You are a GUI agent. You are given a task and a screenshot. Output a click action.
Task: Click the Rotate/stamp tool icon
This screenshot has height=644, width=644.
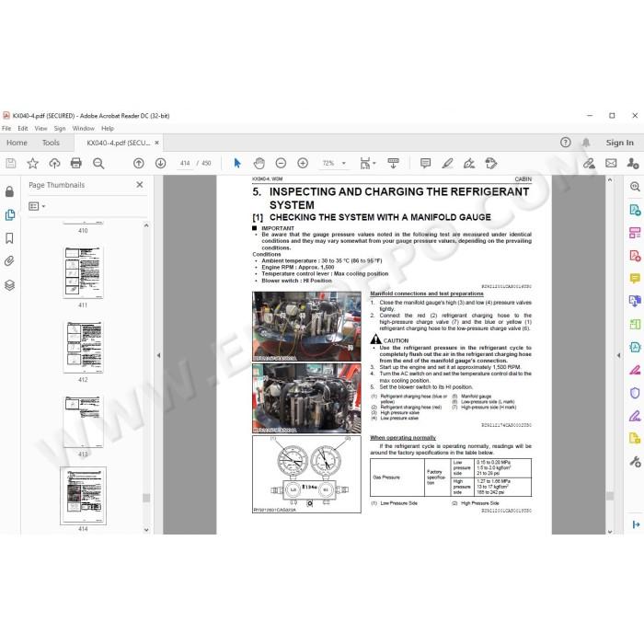tap(490, 163)
